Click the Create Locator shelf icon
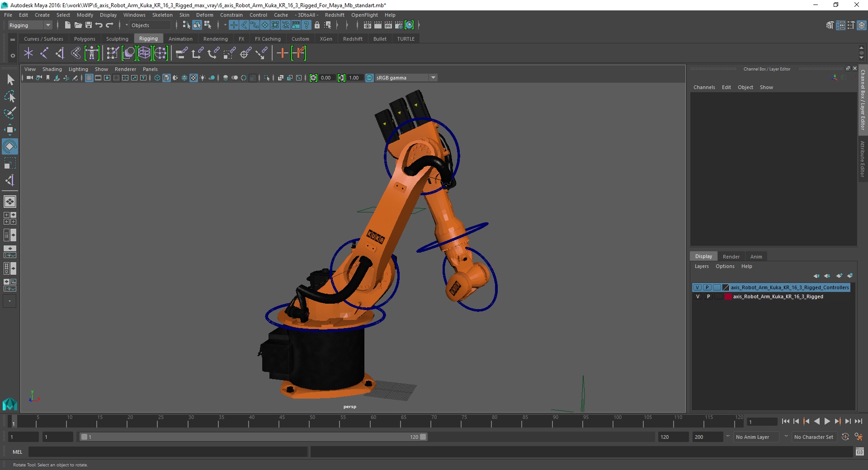 28,53
